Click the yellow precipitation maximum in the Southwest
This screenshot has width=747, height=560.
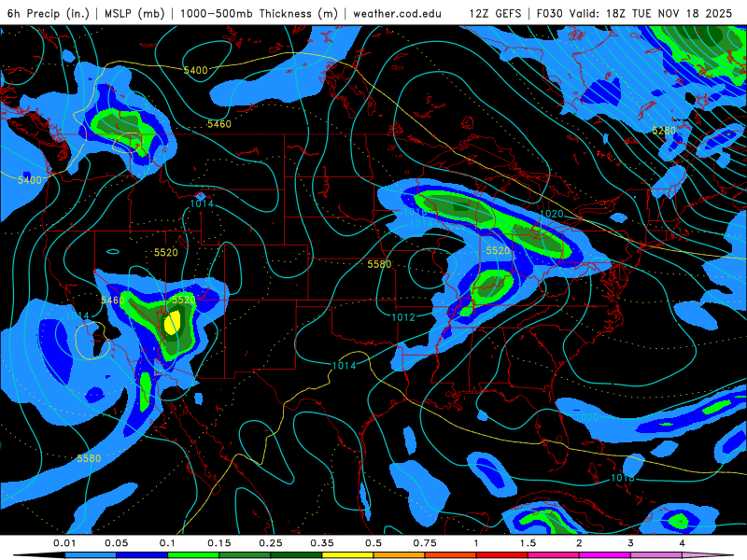[x=172, y=322]
